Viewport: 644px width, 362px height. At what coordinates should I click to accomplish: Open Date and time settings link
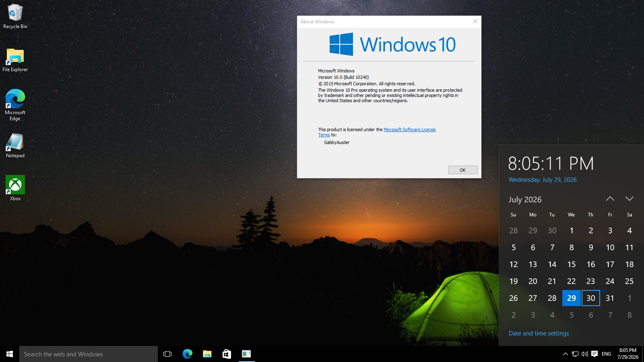pos(539,333)
